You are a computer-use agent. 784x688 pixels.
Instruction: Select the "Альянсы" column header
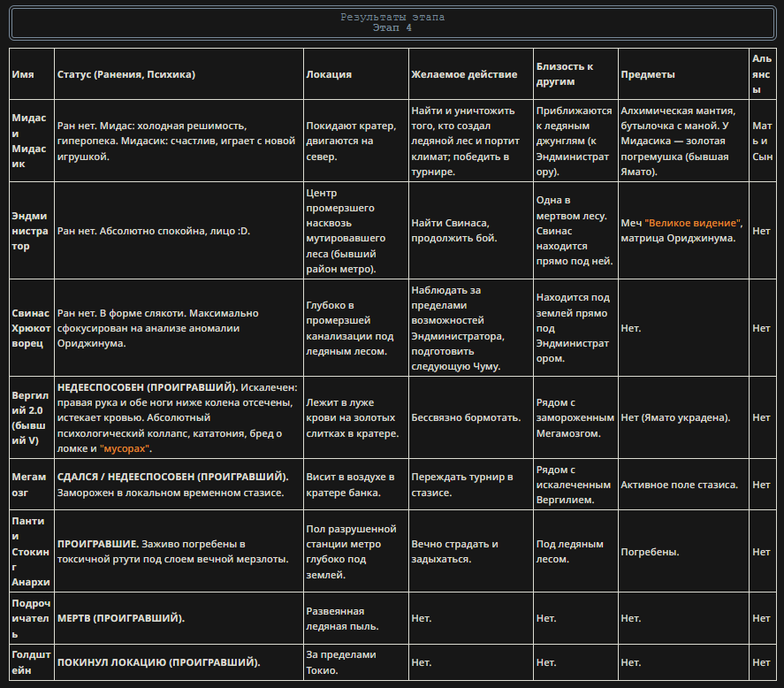(x=761, y=74)
